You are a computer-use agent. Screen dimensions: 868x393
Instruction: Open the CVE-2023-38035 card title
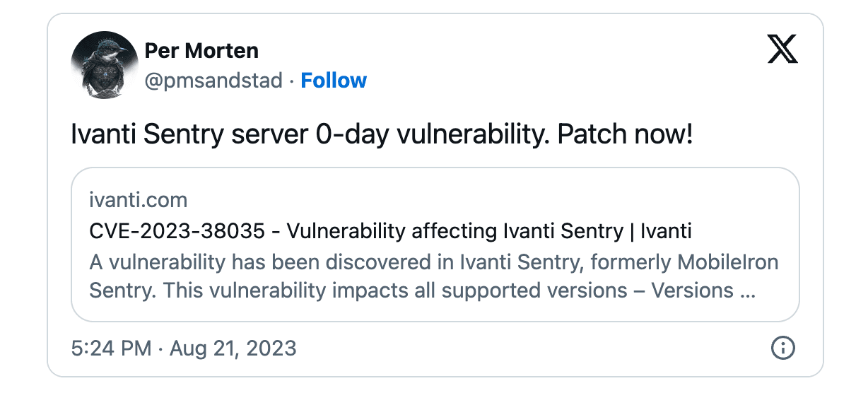(390, 231)
